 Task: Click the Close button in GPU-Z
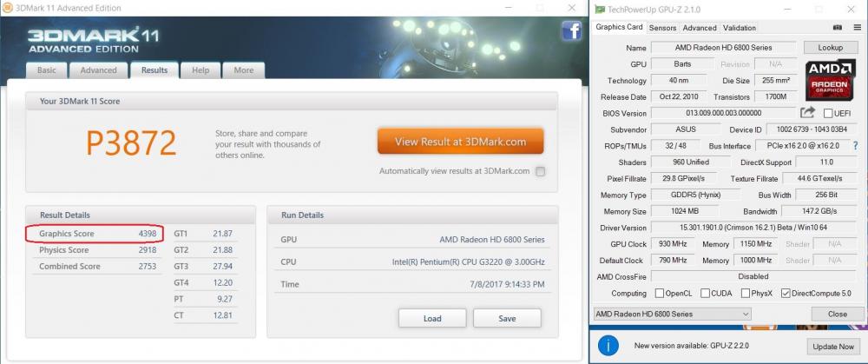(837, 314)
